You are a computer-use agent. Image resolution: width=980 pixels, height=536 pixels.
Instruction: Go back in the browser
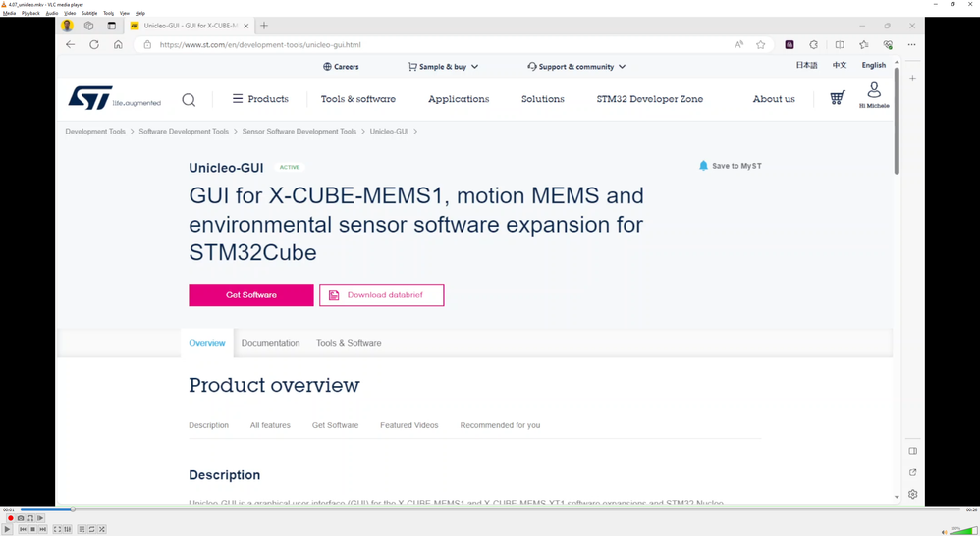(x=70, y=44)
